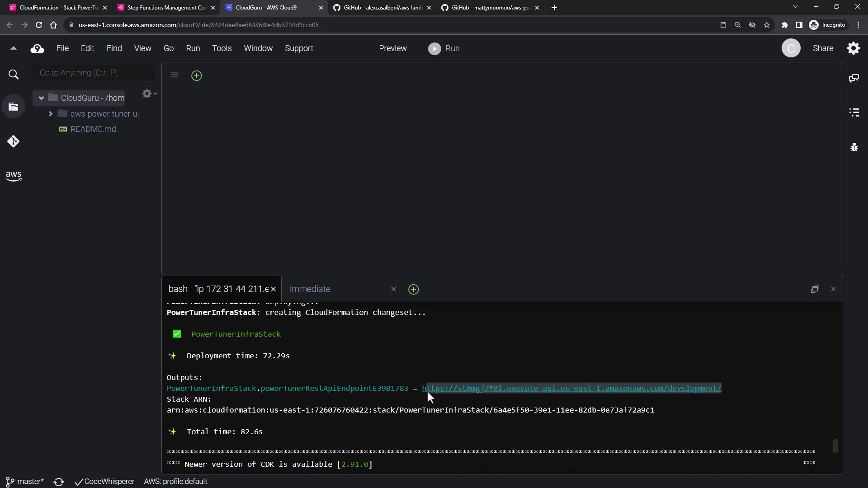Viewport: 868px width, 488px height.
Task: Toggle CodeWhisperer in status bar
Action: click(x=104, y=482)
